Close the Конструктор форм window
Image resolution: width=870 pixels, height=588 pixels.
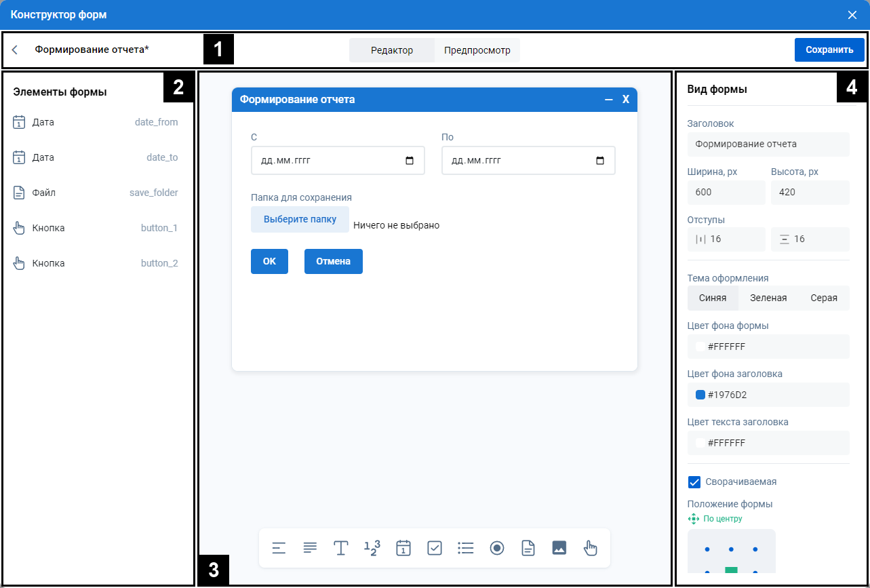pos(852,15)
